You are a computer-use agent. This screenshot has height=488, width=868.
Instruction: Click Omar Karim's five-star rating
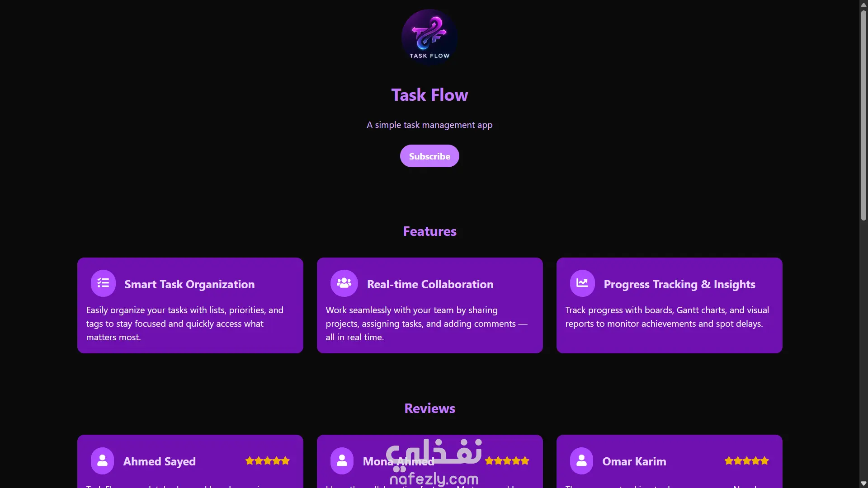click(747, 461)
